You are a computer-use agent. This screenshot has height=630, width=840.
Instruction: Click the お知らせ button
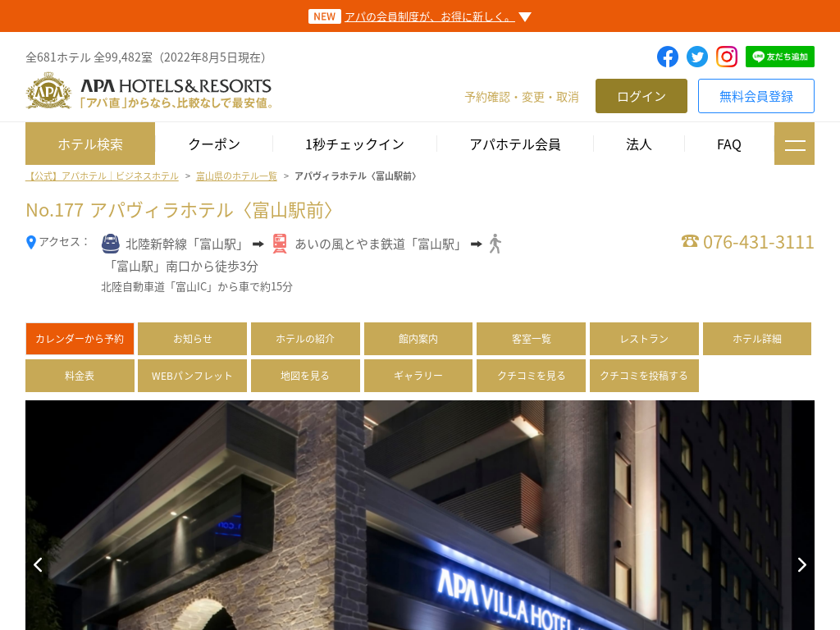(x=192, y=339)
